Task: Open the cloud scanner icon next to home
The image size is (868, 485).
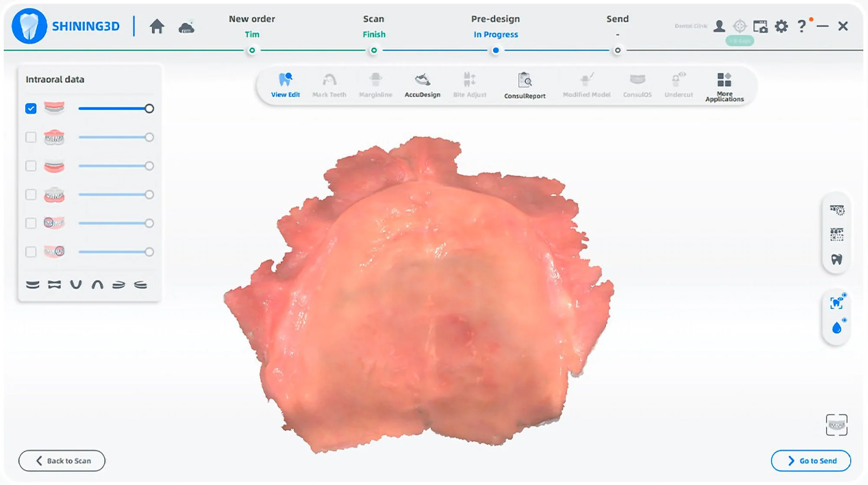Action: tap(186, 28)
